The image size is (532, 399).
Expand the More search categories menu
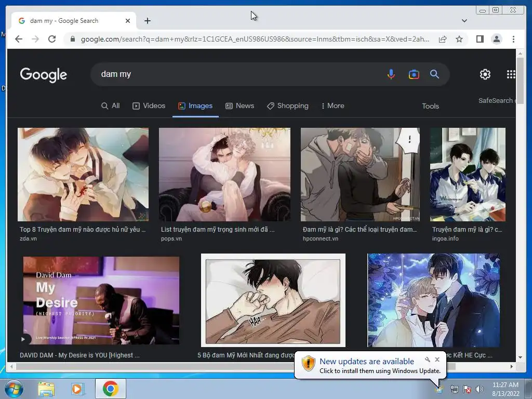pos(333,106)
